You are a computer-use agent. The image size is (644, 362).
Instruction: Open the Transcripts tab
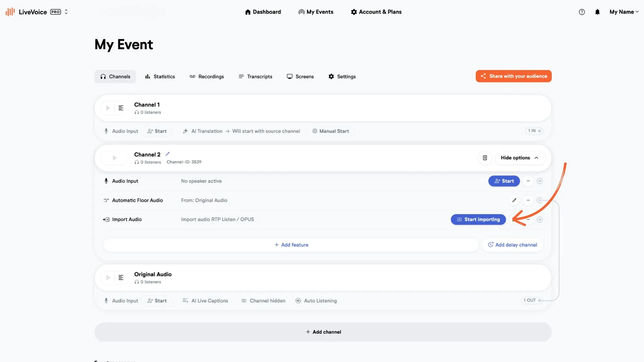255,76
